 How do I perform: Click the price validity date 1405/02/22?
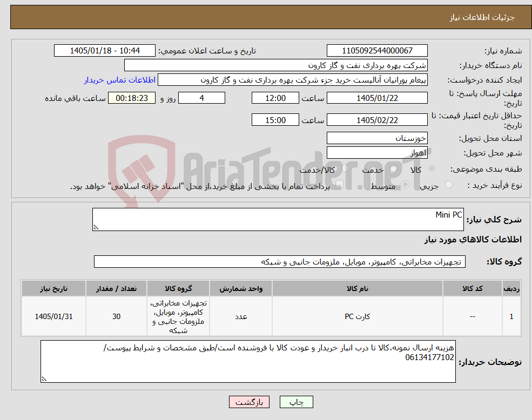[x=377, y=120]
